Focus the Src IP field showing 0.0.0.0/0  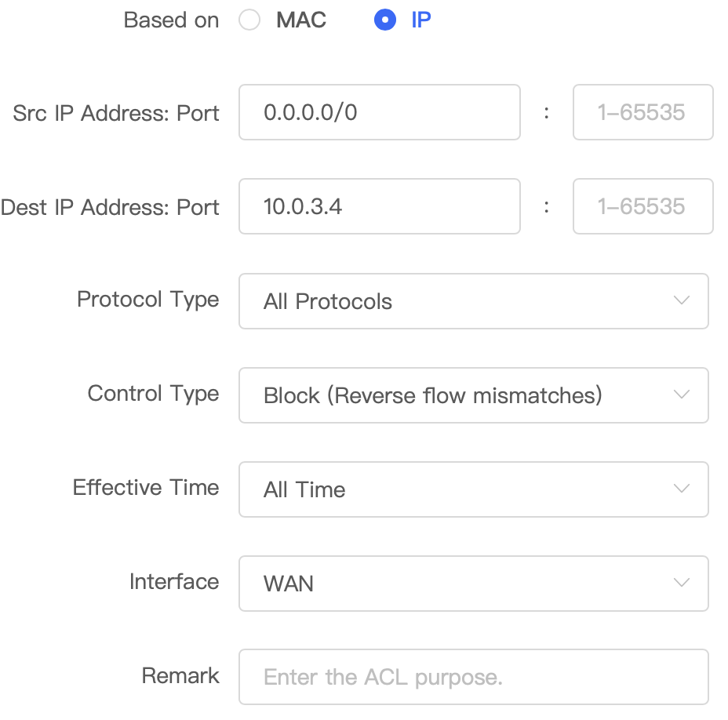coord(380,112)
